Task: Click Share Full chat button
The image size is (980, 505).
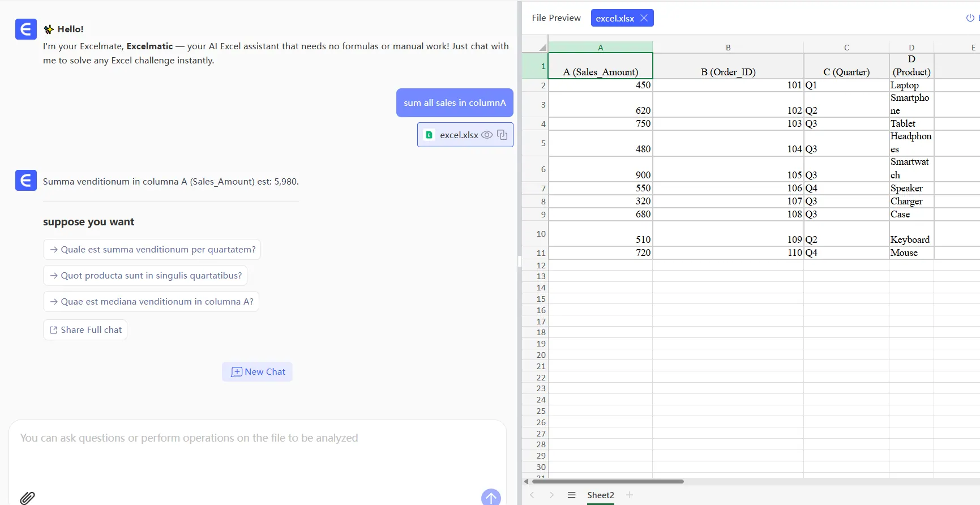Action: pyautogui.click(x=85, y=330)
